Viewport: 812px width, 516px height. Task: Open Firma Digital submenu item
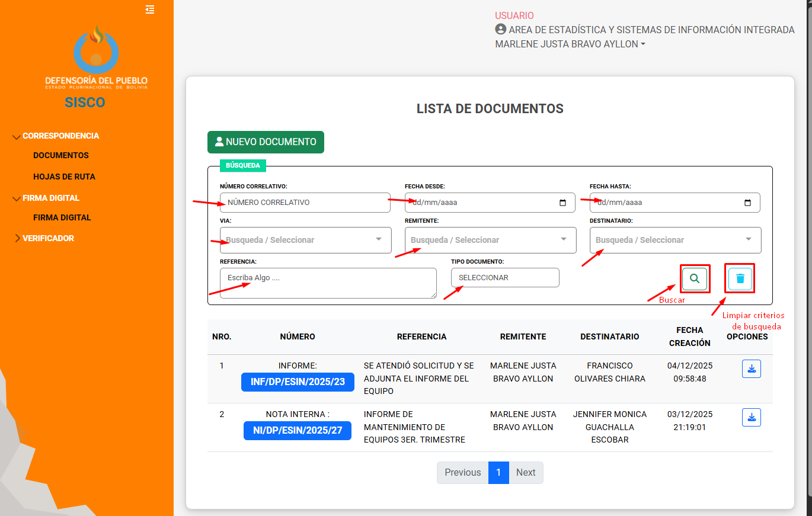click(x=62, y=217)
